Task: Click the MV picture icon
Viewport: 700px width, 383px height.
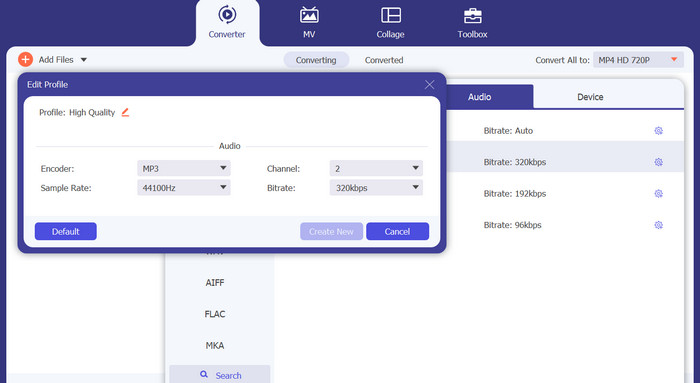Action: coord(309,15)
